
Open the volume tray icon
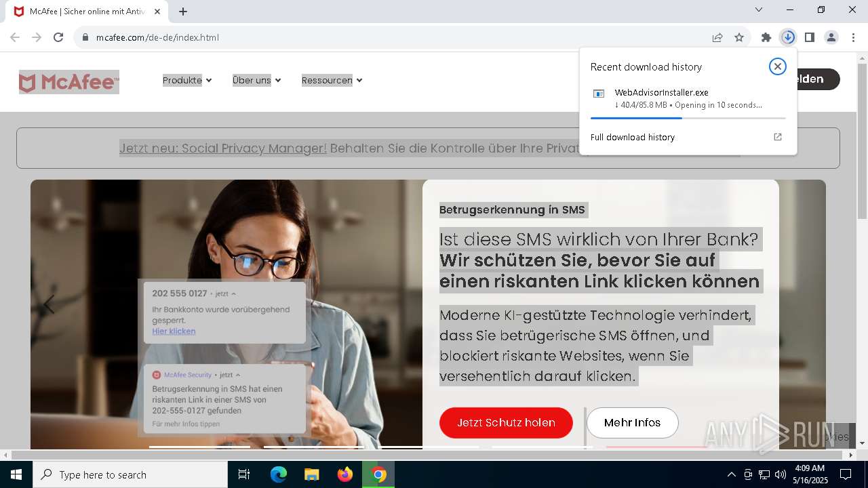pos(781,474)
